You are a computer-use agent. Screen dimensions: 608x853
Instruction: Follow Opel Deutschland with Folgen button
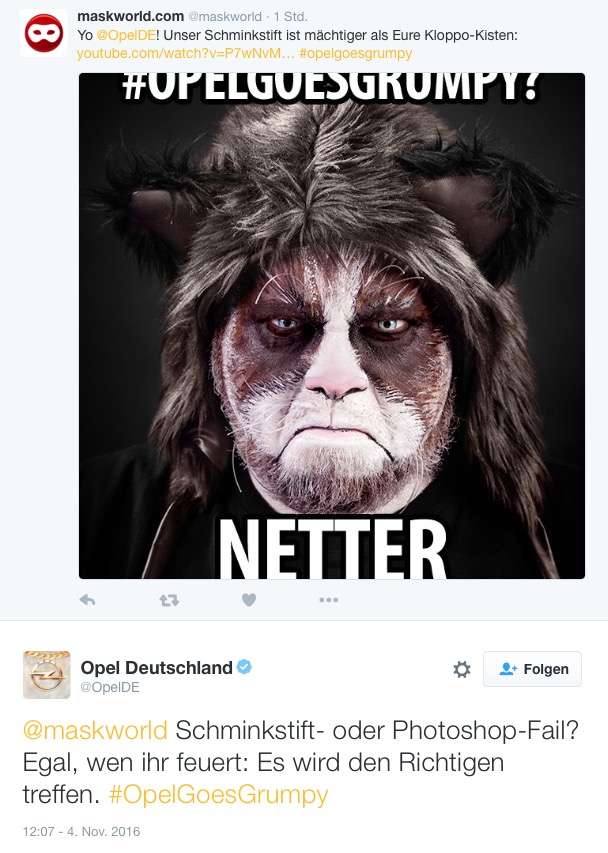tap(532, 669)
